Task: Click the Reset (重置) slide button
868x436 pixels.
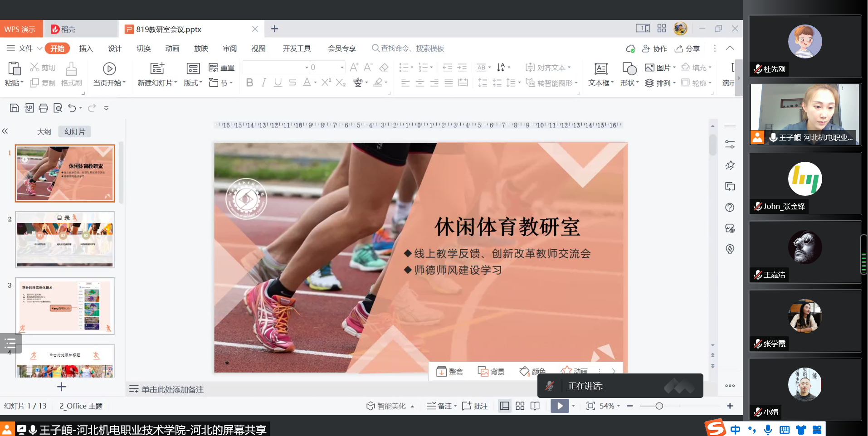Action: [221, 68]
